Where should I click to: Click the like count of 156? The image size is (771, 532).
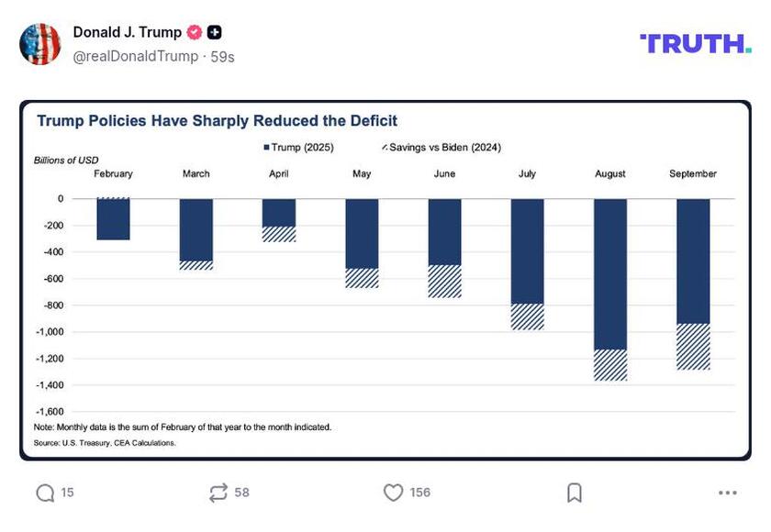[x=419, y=493]
